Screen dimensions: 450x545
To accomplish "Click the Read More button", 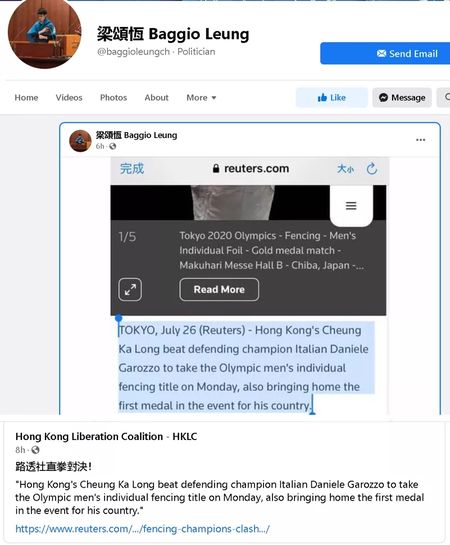I will click(x=219, y=290).
